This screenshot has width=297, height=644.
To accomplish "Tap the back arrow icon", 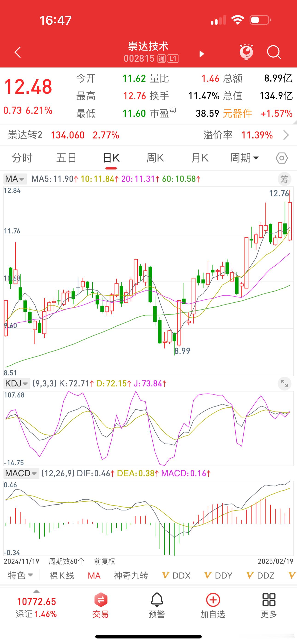I will point(17,53).
